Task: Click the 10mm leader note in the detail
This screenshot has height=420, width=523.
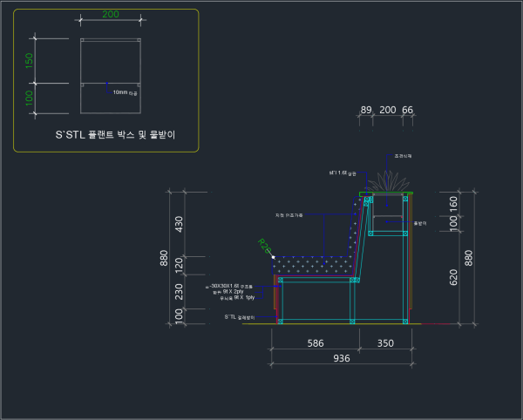Action: click(125, 91)
